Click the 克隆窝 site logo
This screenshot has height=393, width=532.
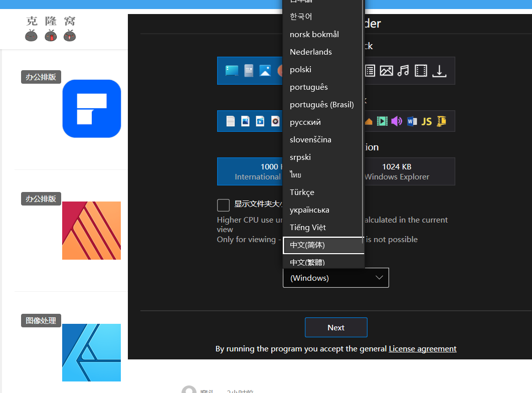[x=51, y=29]
